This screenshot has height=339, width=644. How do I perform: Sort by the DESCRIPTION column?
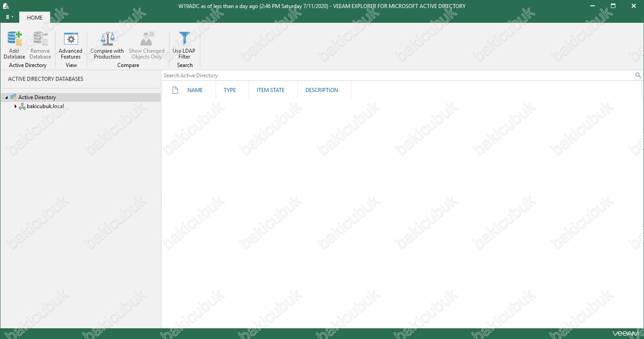coord(322,90)
